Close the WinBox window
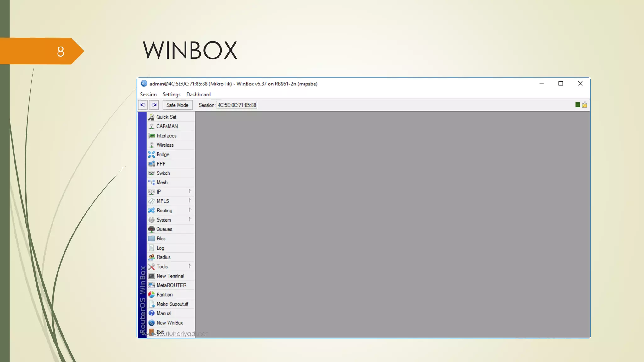 pyautogui.click(x=580, y=84)
